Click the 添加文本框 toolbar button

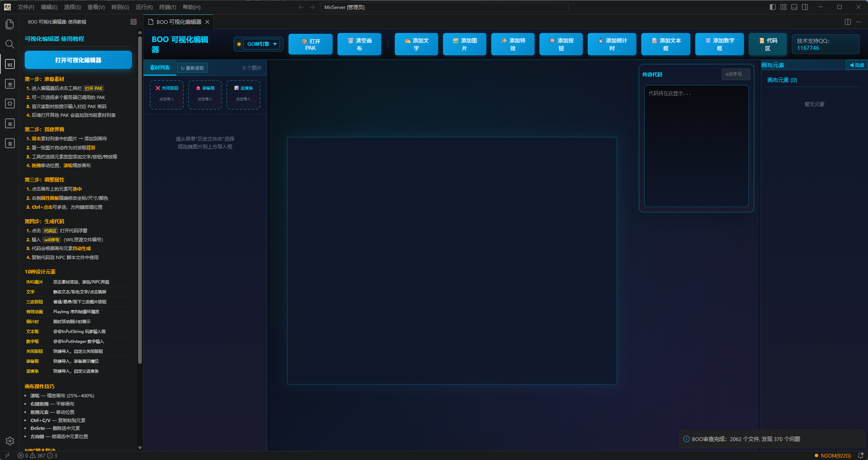click(666, 44)
